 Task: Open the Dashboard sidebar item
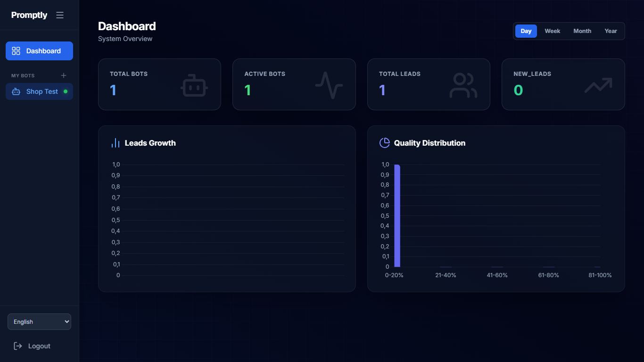coord(39,51)
